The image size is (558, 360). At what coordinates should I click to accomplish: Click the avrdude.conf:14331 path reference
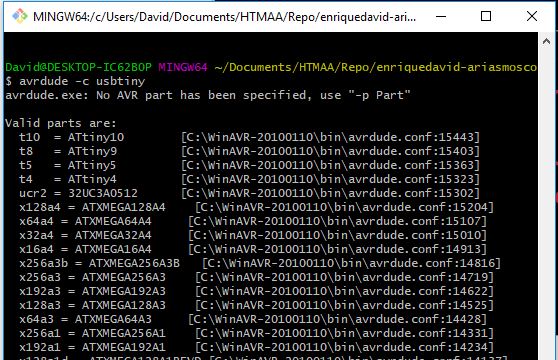click(344, 333)
